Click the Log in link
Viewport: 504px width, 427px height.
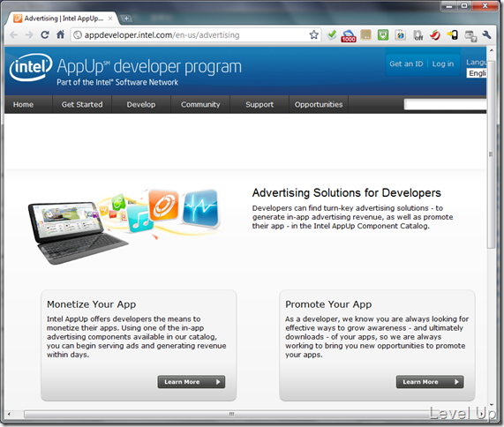coord(442,64)
